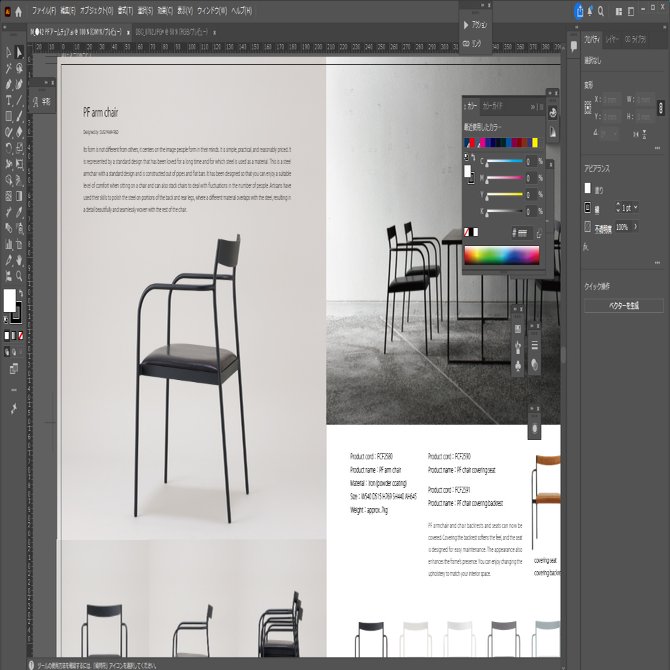
Task: Select the Type tool
Action: (9, 100)
